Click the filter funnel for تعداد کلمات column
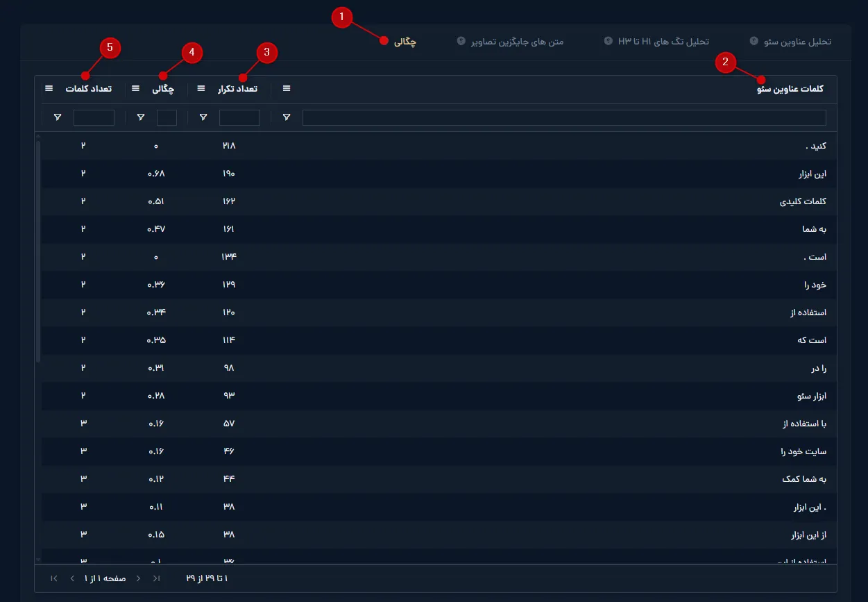This screenshot has height=602, width=868. (58, 117)
